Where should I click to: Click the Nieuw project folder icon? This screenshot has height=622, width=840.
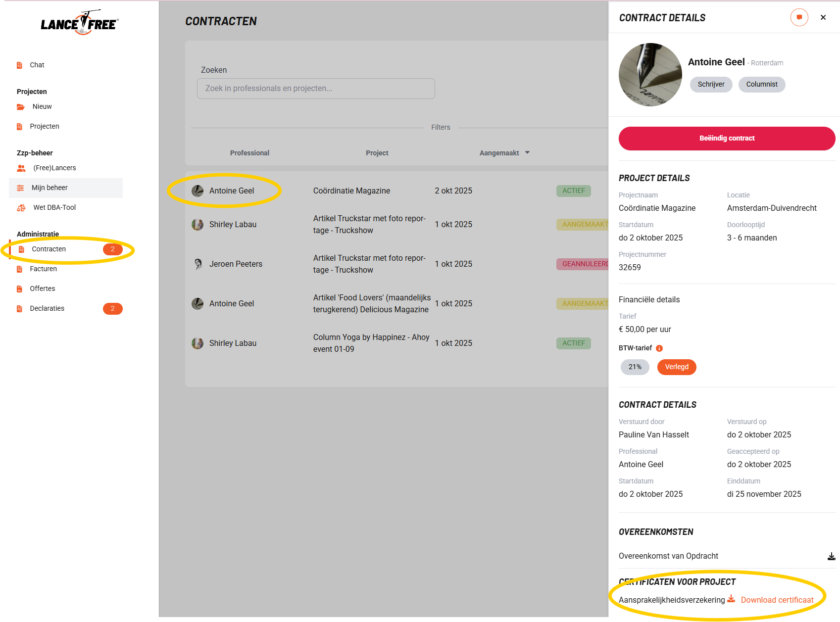pyautogui.click(x=21, y=107)
